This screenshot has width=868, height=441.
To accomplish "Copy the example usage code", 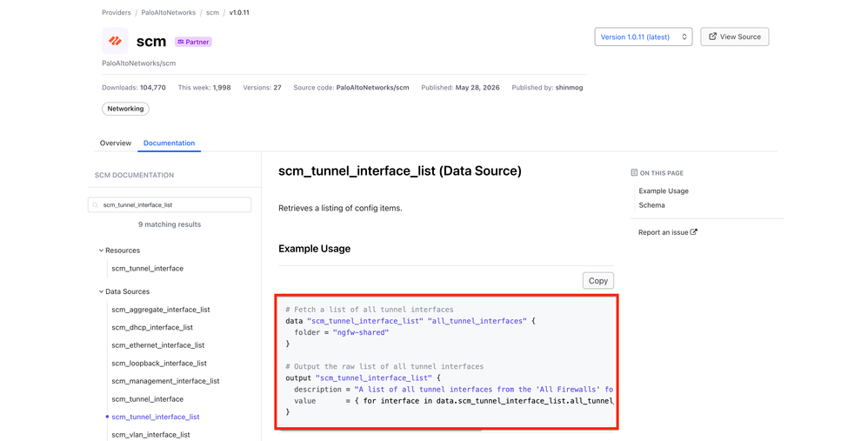I will tap(598, 281).
